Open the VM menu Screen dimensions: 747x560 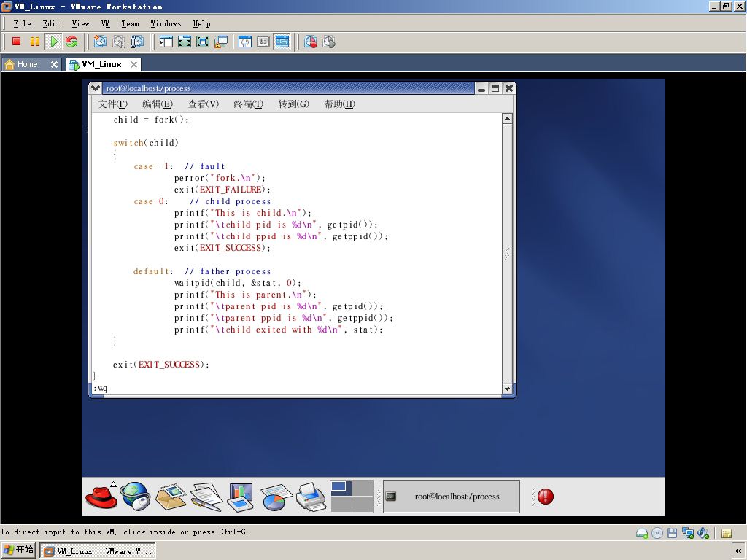coord(105,23)
